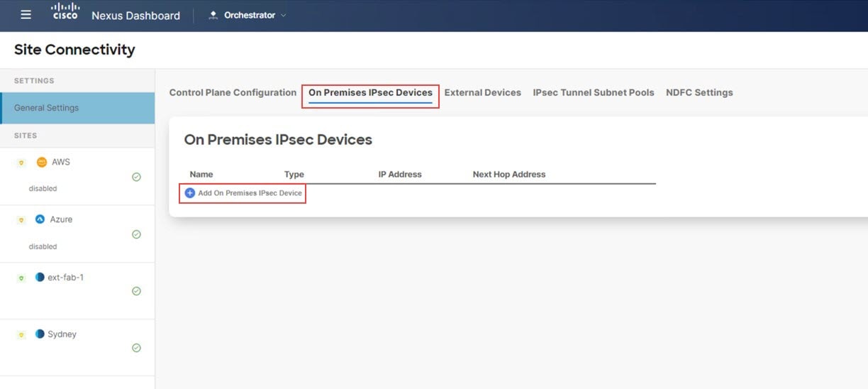Go to the NDFC Settings tab
Viewport: 868px width, 389px height.
pyautogui.click(x=699, y=92)
